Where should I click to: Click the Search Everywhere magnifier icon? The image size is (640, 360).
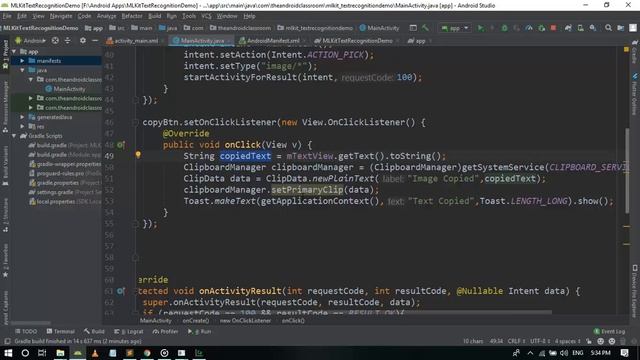coord(608,28)
